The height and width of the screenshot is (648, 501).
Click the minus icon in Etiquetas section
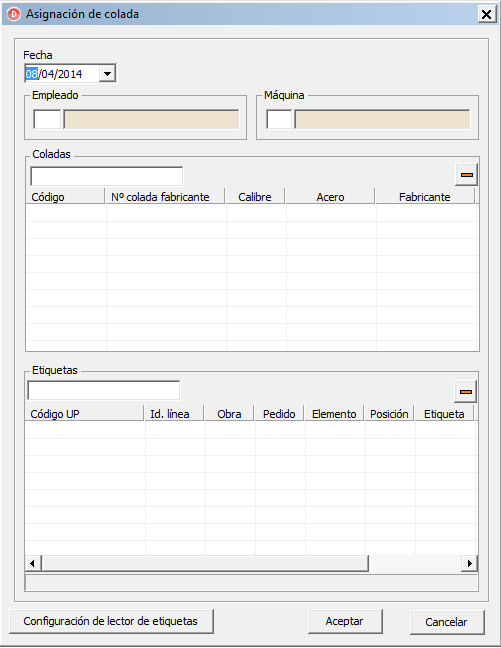coord(465,391)
